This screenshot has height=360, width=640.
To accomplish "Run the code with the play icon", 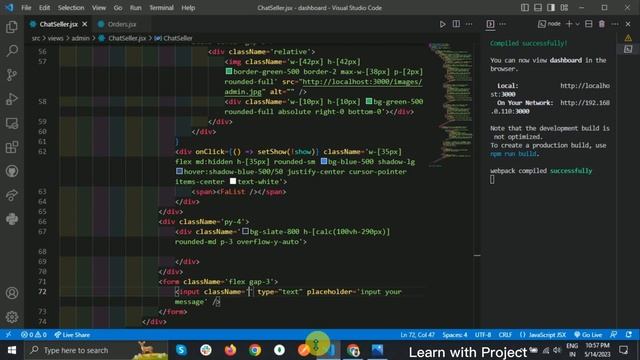I will coord(442,24).
